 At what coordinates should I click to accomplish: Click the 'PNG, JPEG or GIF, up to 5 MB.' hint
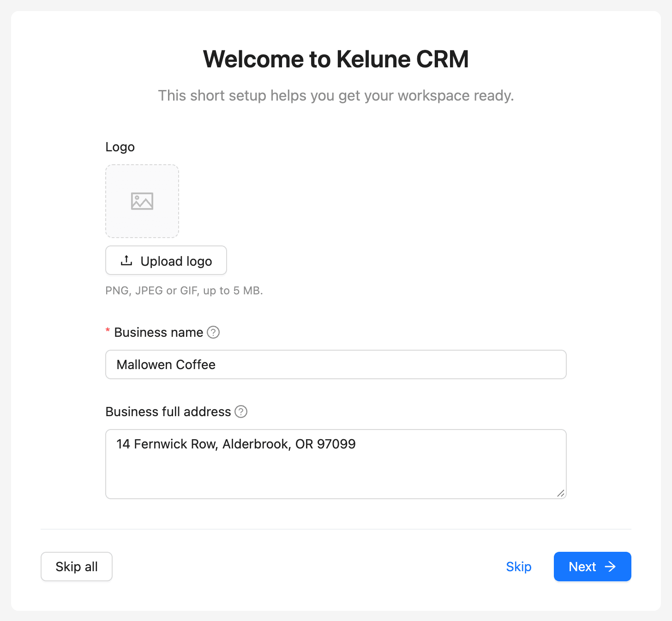click(184, 291)
